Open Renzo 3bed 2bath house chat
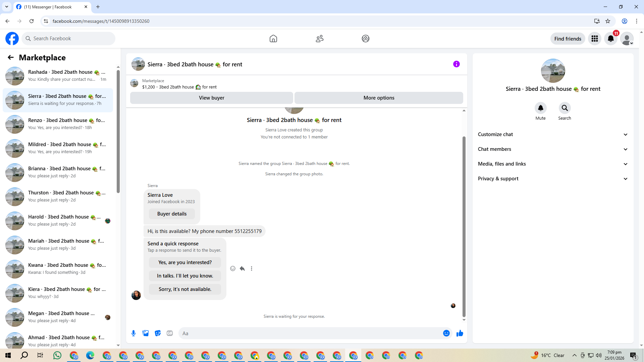Screen dimensions: 644x362 (58, 124)
